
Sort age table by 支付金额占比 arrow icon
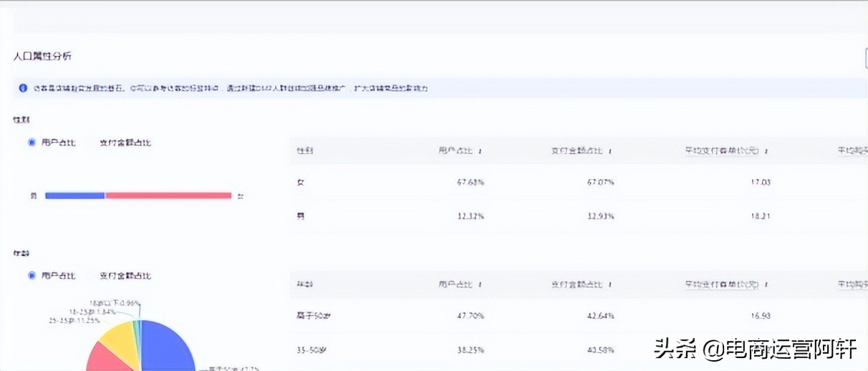coord(610,285)
